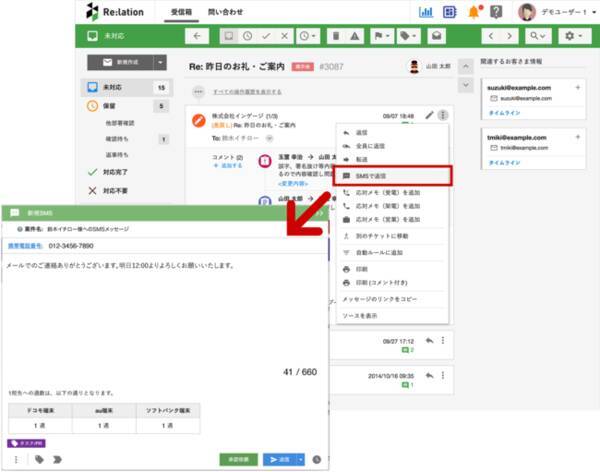Open three-dot menu on the 2014/10/16 message
Image resolution: width=600 pixels, height=472 pixels.
[x=443, y=376]
